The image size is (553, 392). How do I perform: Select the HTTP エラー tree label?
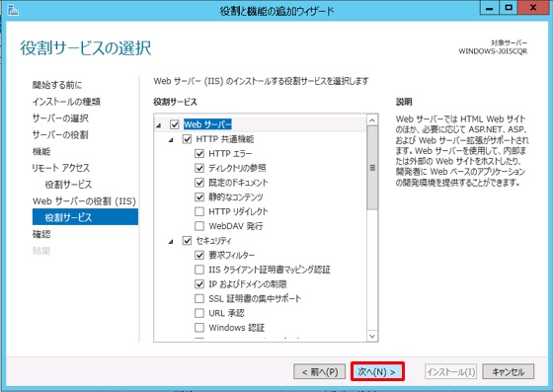click(x=230, y=153)
